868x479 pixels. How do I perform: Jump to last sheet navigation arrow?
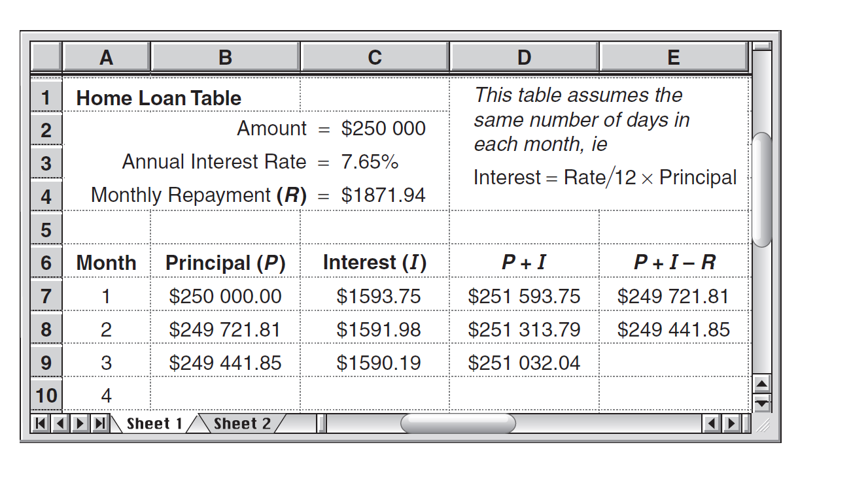[100, 424]
